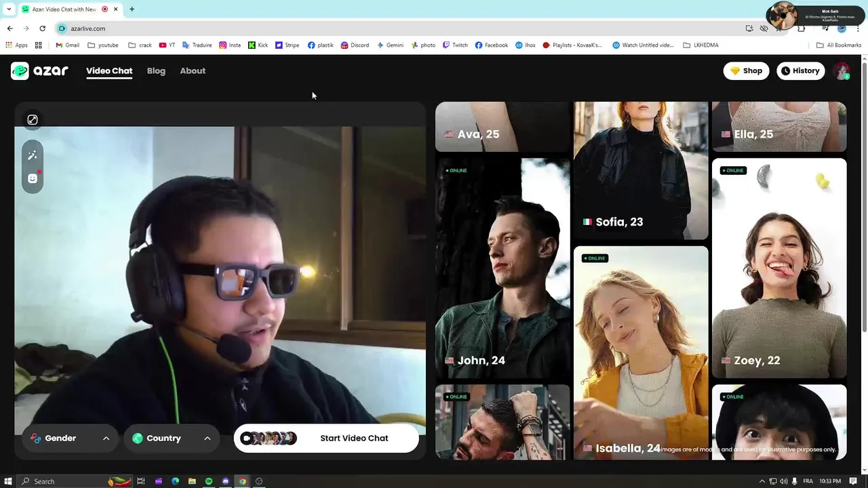Go to the Blog page
The height and width of the screenshot is (488, 868).
pos(156,70)
